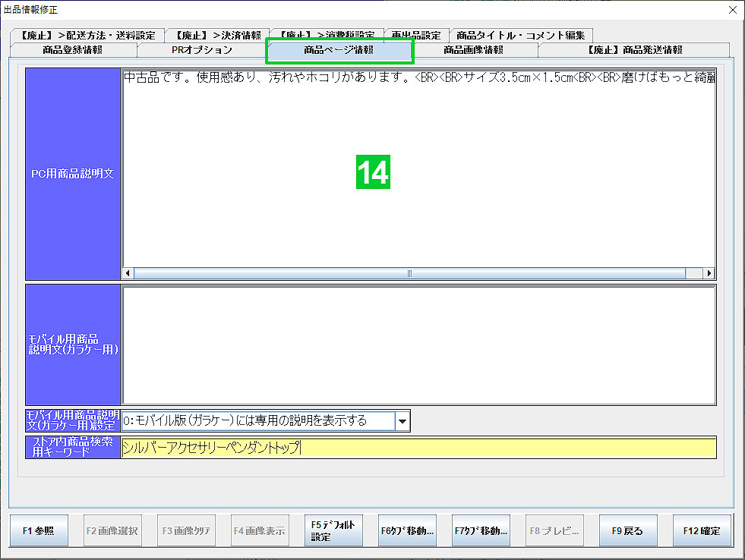This screenshot has width=745, height=560.
Task: Switch to 【廃止】>決済情報 tab
Action: 217,36
